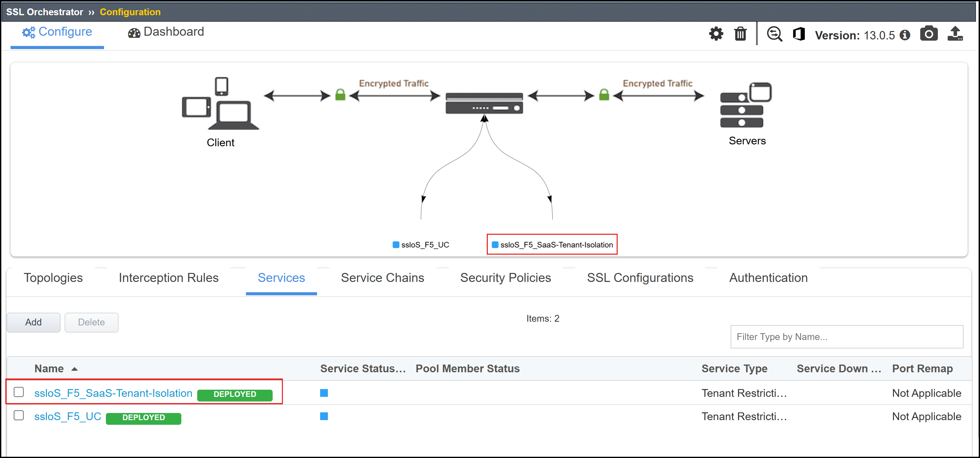
Task: Open the Service Chains tab
Action: click(382, 278)
